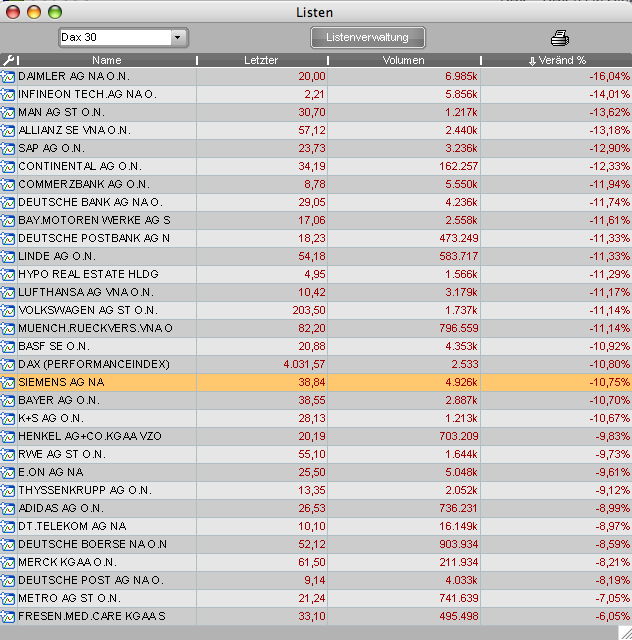Open chart icon for SAP AG O.N.

[8, 149]
